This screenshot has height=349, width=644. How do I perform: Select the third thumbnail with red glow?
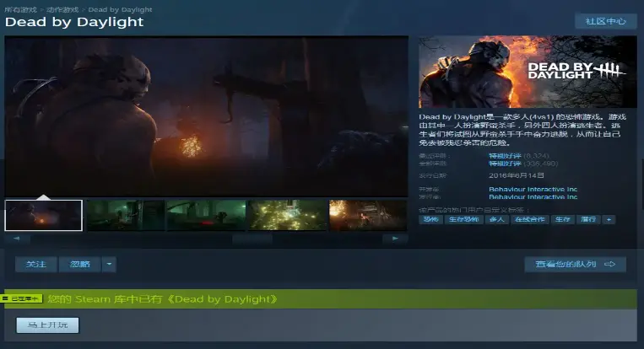[207, 215]
